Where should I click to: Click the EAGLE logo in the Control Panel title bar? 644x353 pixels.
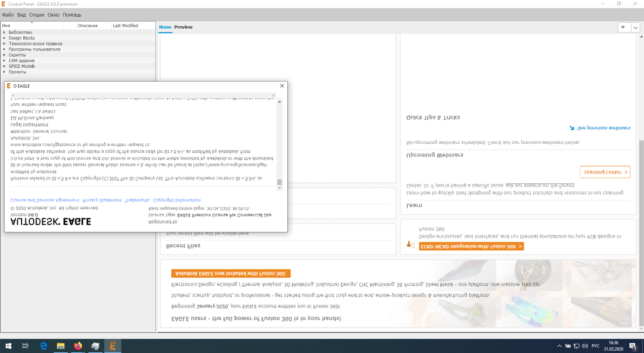coord(5,4)
